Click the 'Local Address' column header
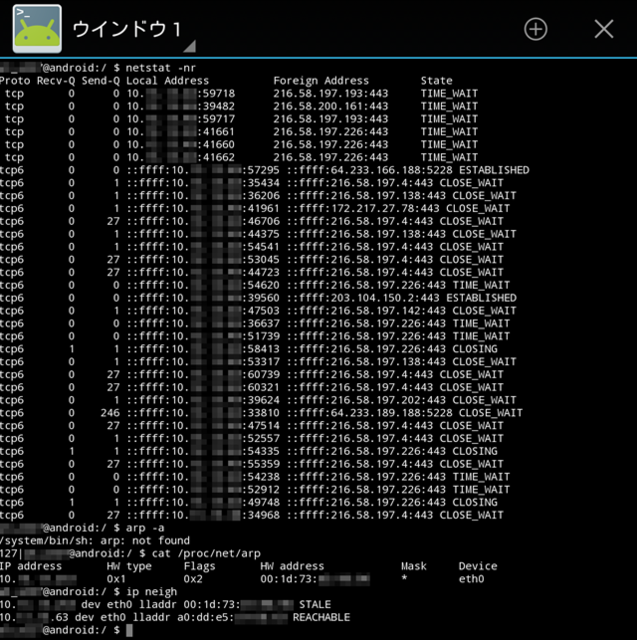The width and height of the screenshot is (637, 640). (167, 81)
